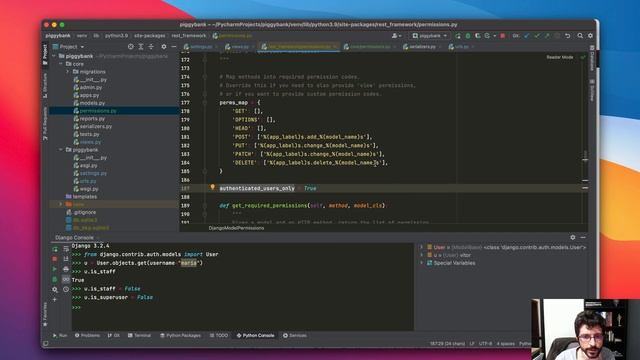Click the Debug bug icon in toolbar
Screen dimensions: 640x360
(468, 36)
